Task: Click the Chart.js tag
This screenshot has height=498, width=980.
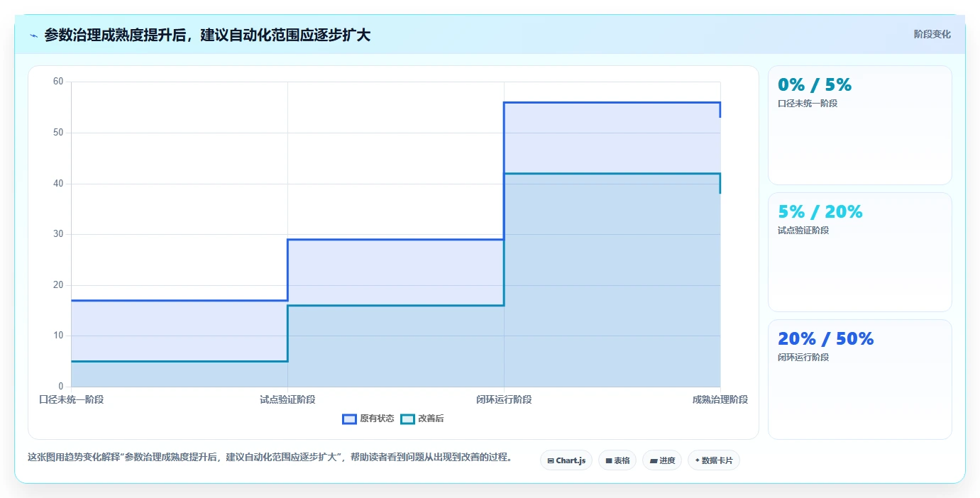Action: (x=566, y=460)
